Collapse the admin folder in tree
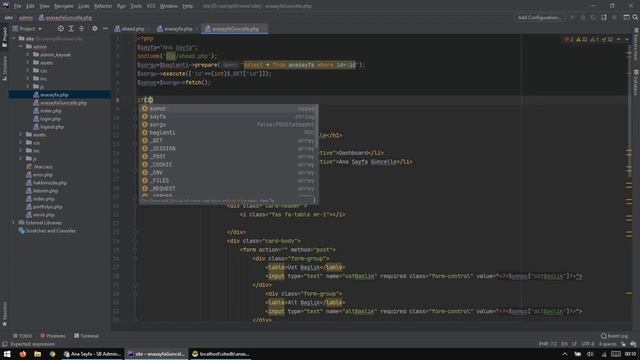Screen dimensions: 640x360 point(21,47)
